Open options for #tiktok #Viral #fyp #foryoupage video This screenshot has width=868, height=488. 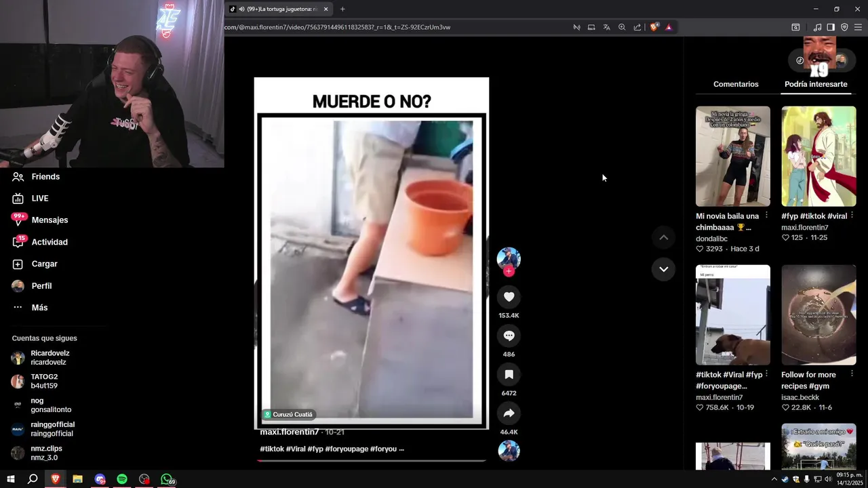pyautogui.click(x=766, y=374)
